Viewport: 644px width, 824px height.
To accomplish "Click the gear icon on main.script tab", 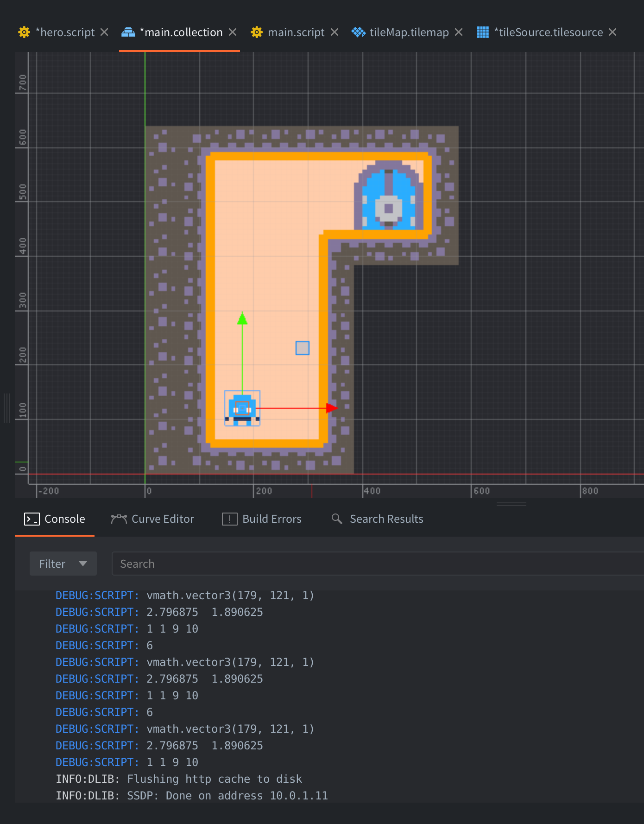I will pyautogui.click(x=257, y=32).
